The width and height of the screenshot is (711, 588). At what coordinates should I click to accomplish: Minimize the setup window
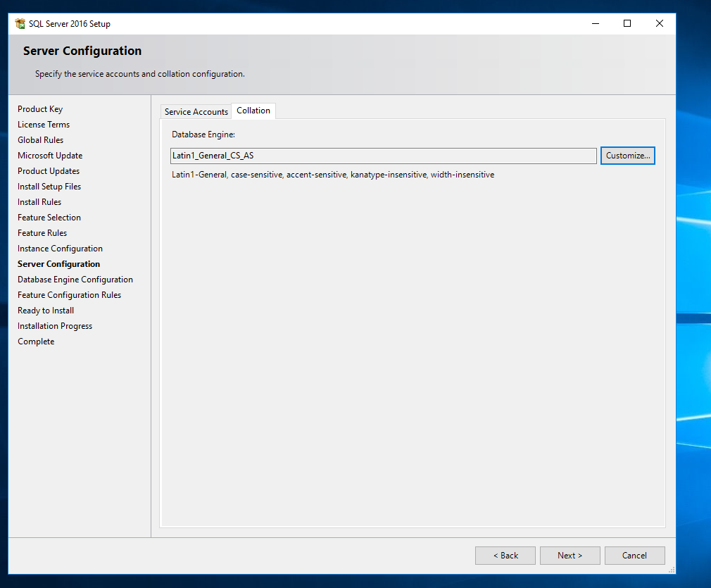(595, 24)
